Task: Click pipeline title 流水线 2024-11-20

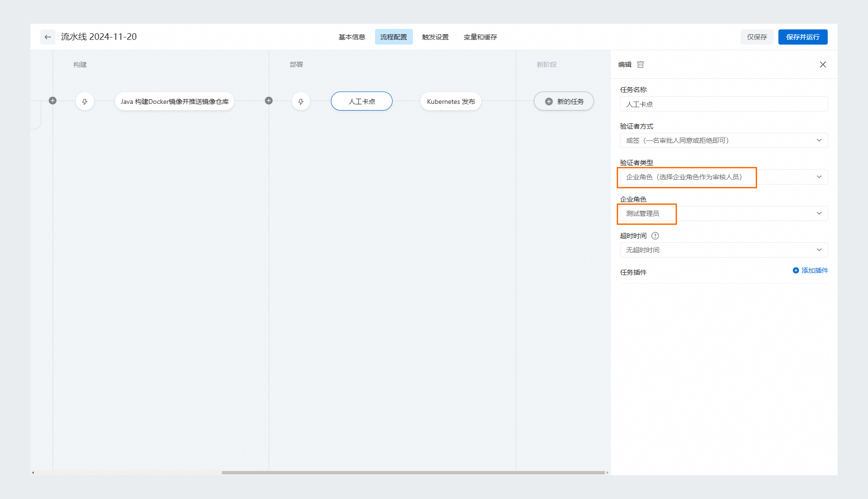Action: [99, 37]
